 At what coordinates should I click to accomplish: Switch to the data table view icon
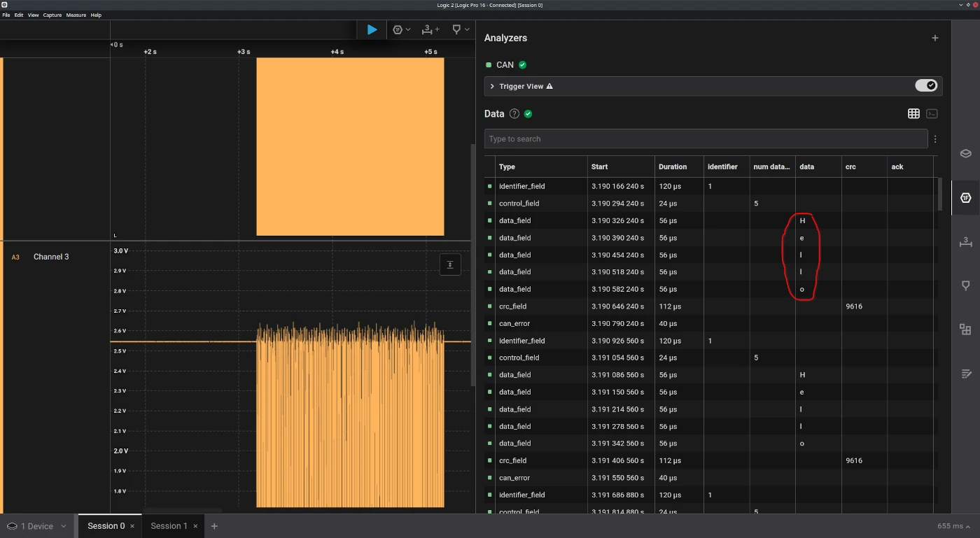pos(913,113)
